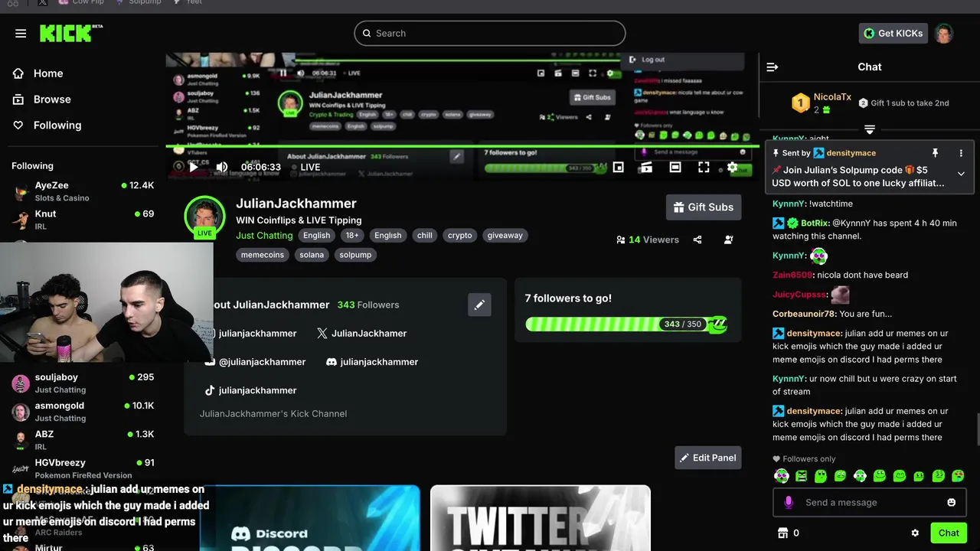Open the profile avatar menu
The height and width of the screenshot is (551, 980).
944,34
